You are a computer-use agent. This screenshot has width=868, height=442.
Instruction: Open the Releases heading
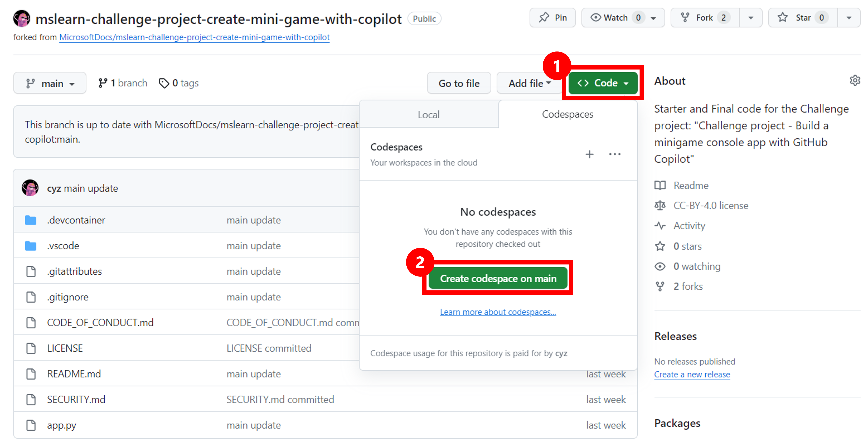point(675,336)
